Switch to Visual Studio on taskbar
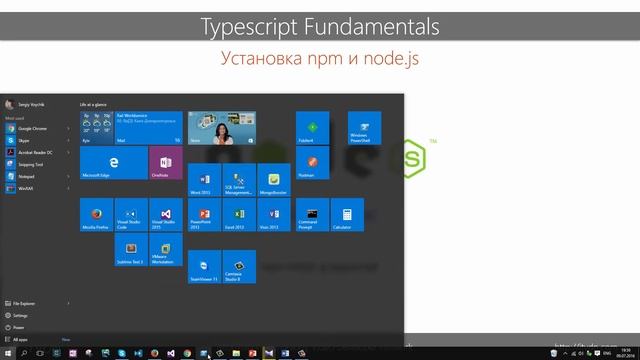This screenshot has height=360, width=640. click(171, 353)
